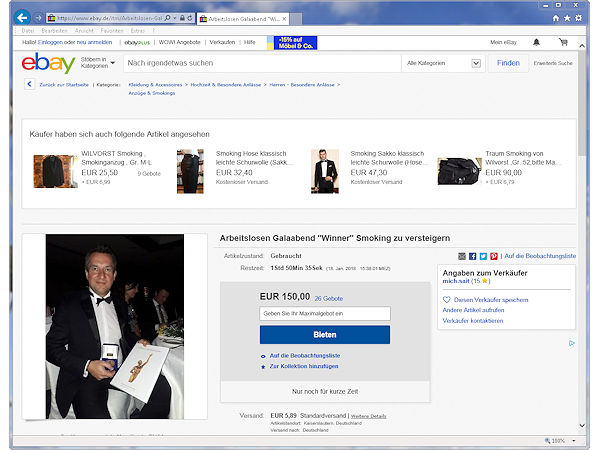This screenshot has height=450, width=600.
Task: Open the browser settings gear icon
Action: pos(579,18)
